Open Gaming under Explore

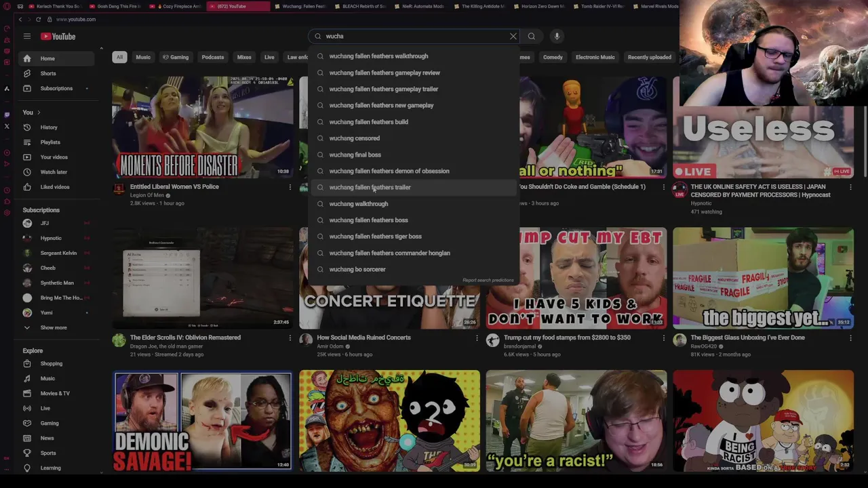(57, 423)
